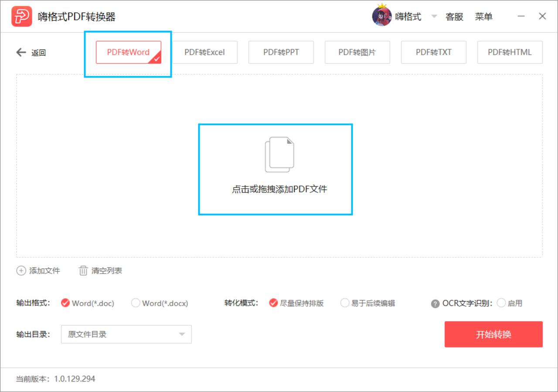This screenshot has height=392, width=558.
Task: Click the 开始转换 button
Action: (x=493, y=334)
